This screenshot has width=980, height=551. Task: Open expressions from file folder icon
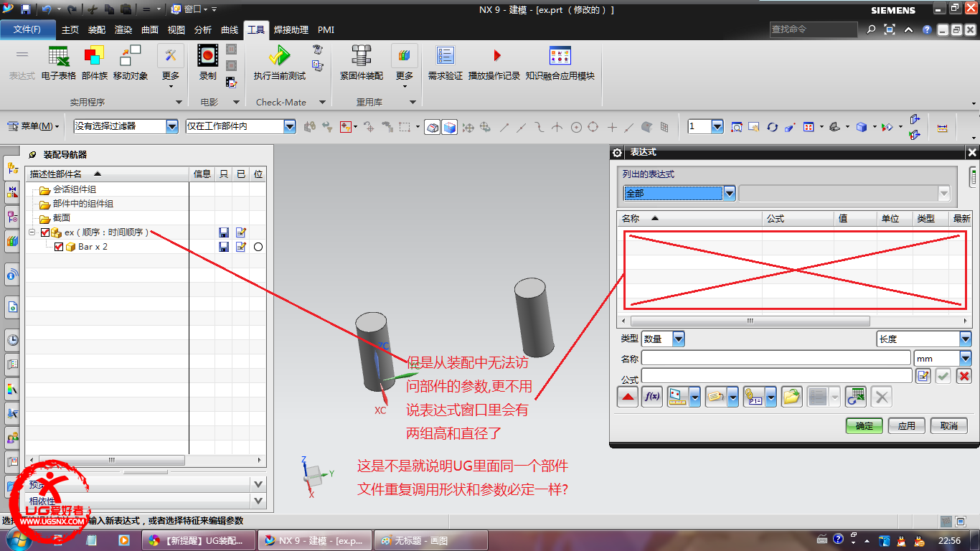[x=791, y=396]
